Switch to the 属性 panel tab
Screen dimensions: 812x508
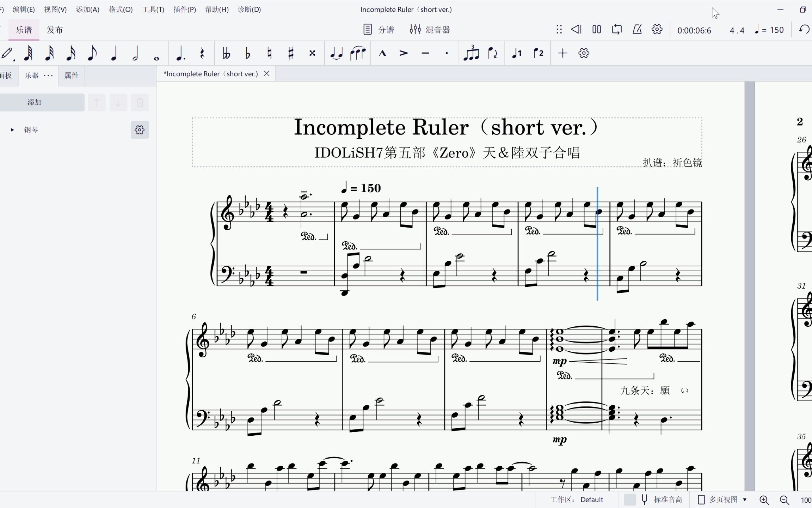tap(71, 75)
